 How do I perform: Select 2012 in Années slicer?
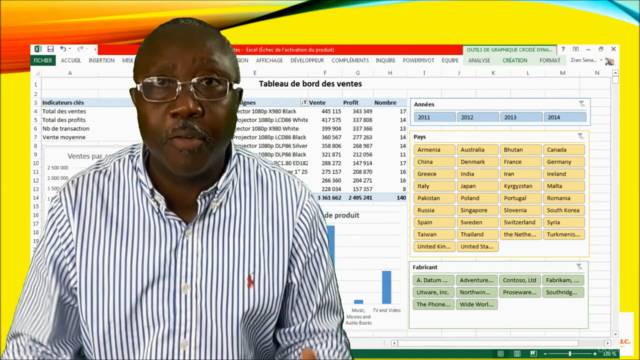pos(478,117)
